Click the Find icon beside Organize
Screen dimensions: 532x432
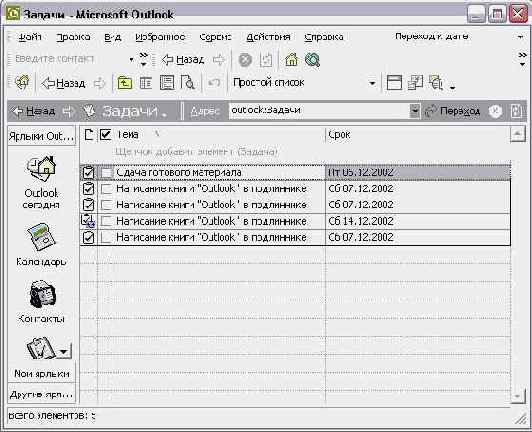[x=436, y=83]
